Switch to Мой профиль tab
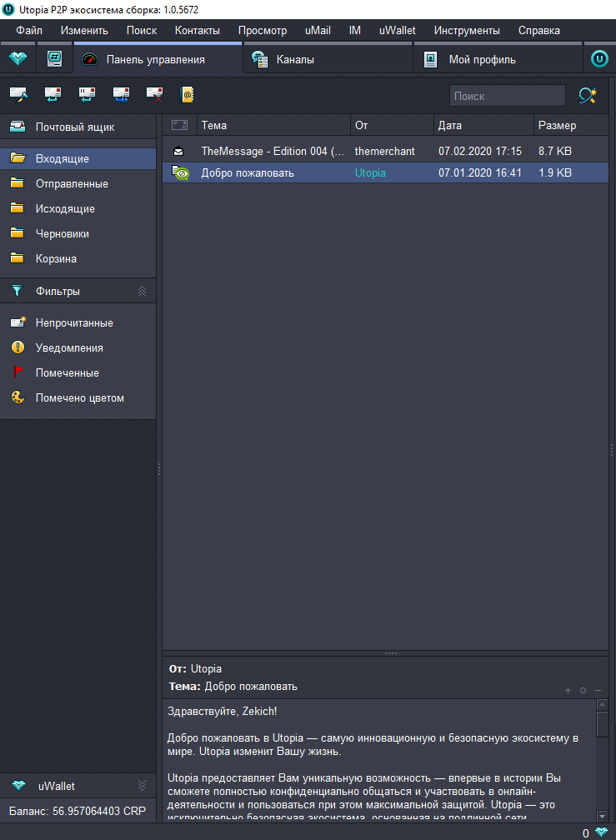Screen dimensions: 616x840 tap(498, 59)
